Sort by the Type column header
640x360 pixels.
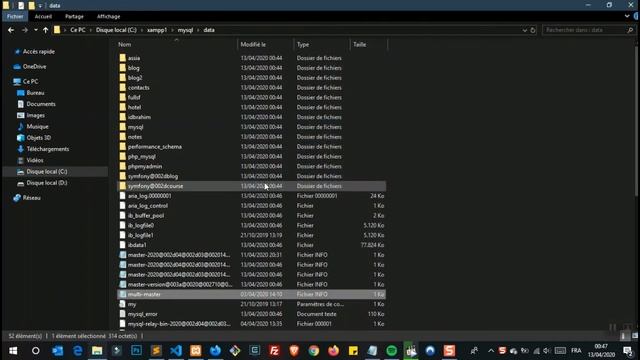click(x=303, y=44)
